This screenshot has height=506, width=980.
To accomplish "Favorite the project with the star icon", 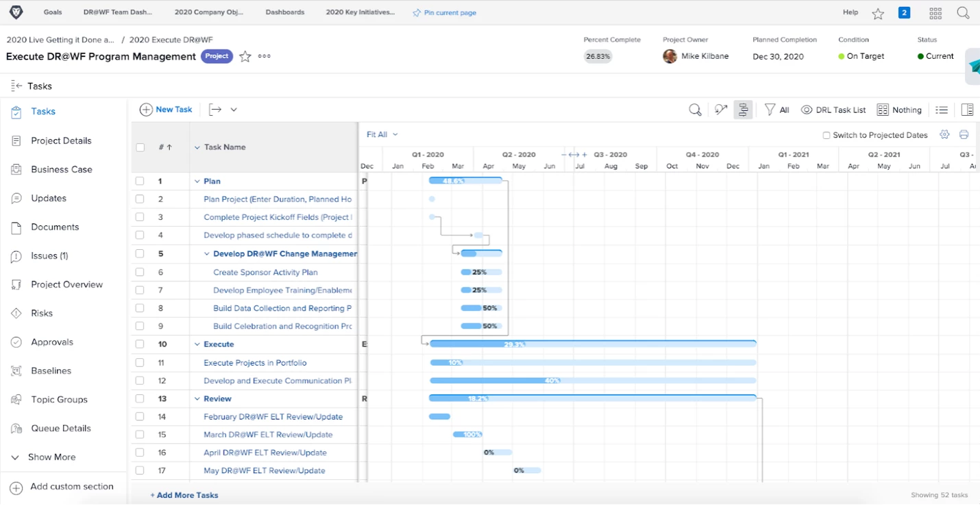I will [245, 57].
